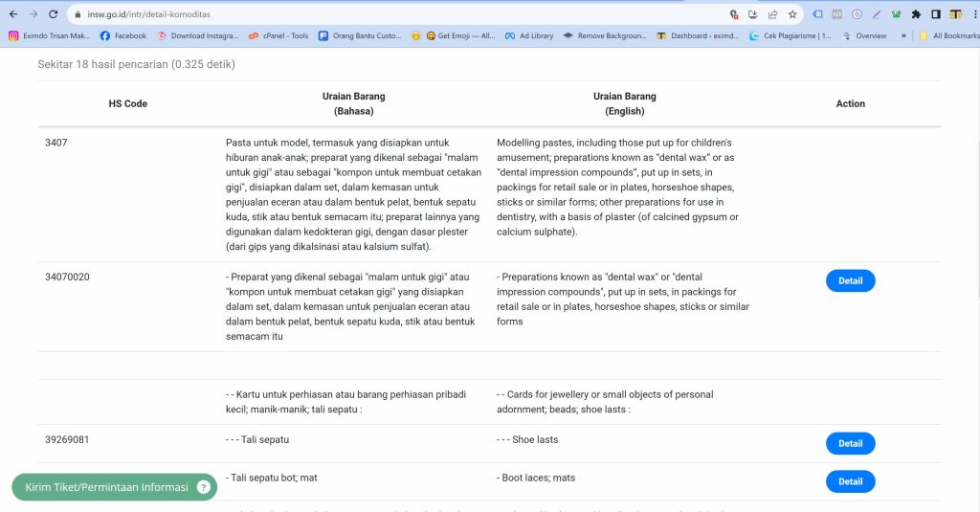Click the '- Tali sepatu bot; mat' text
The height and width of the screenshot is (512, 980).
pos(271,478)
